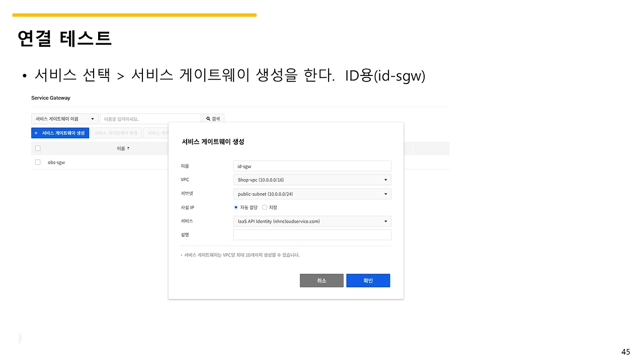Click the id-sgw name input field

coord(312,166)
